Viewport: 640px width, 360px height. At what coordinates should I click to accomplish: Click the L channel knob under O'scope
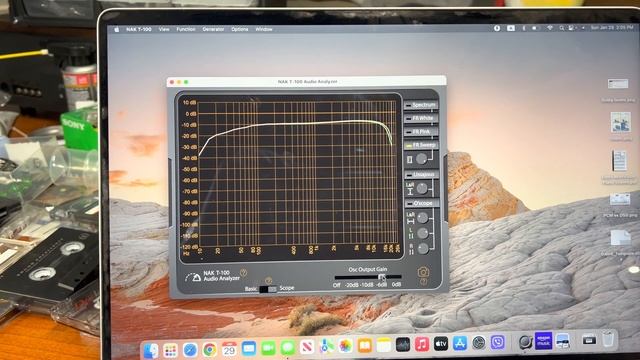(423, 233)
